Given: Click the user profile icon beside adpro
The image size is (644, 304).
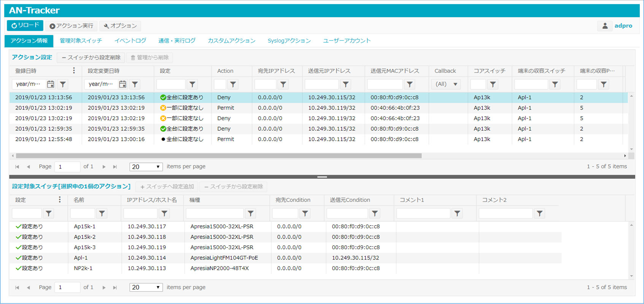Looking at the screenshot, I should pyautogui.click(x=605, y=26).
